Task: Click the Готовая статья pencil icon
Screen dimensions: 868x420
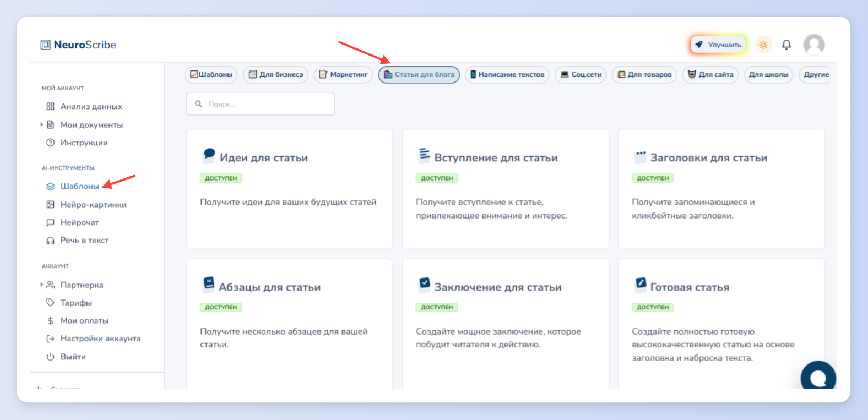Action: click(x=641, y=283)
